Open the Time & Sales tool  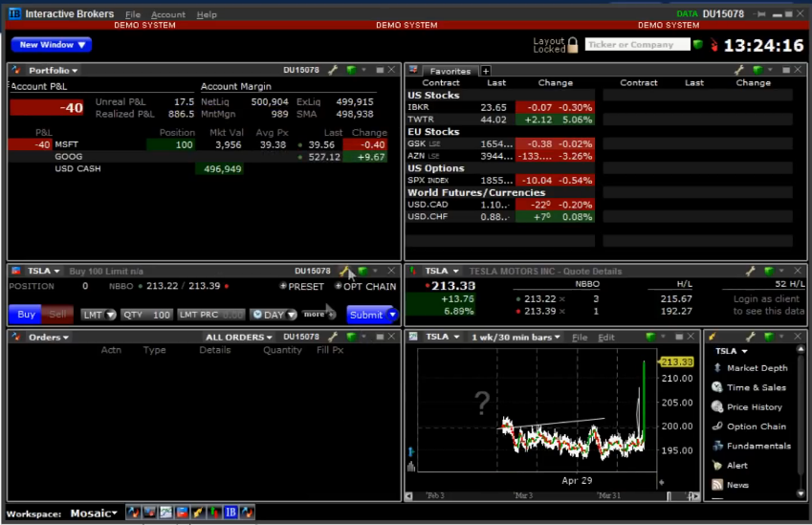click(x=756, y=387)
